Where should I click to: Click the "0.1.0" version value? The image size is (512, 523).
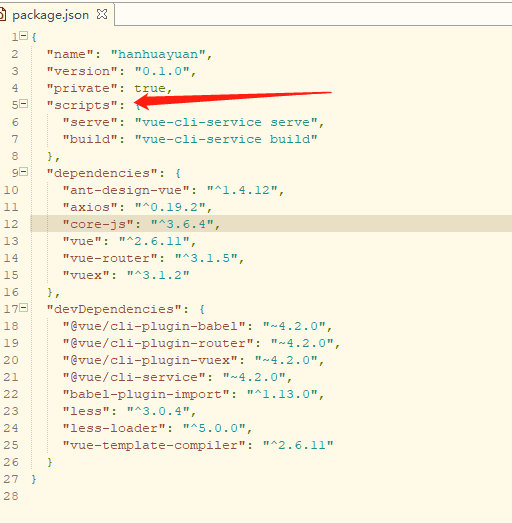point(162,71)
